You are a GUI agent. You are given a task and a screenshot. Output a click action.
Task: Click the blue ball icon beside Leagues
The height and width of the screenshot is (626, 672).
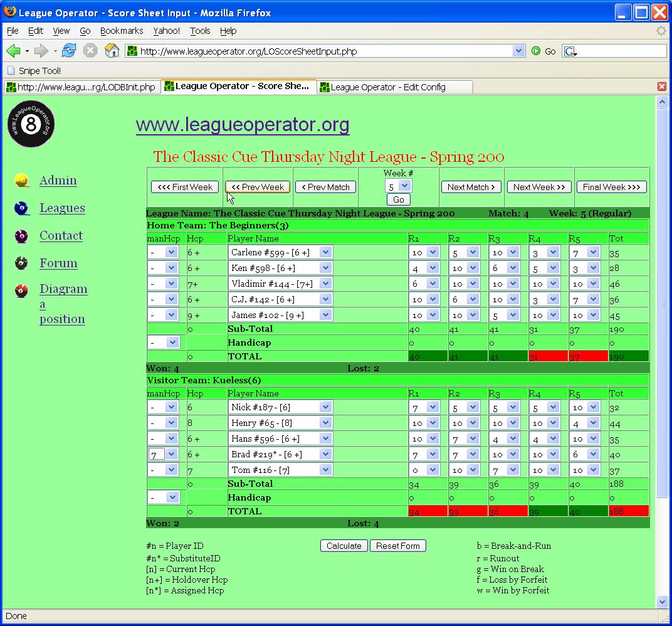tap(22, 208)
